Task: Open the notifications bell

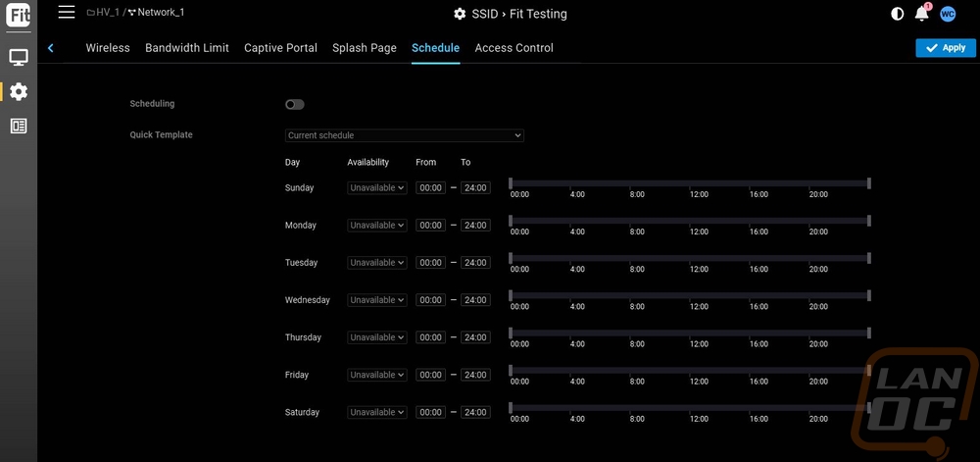Action: point(921,14)
